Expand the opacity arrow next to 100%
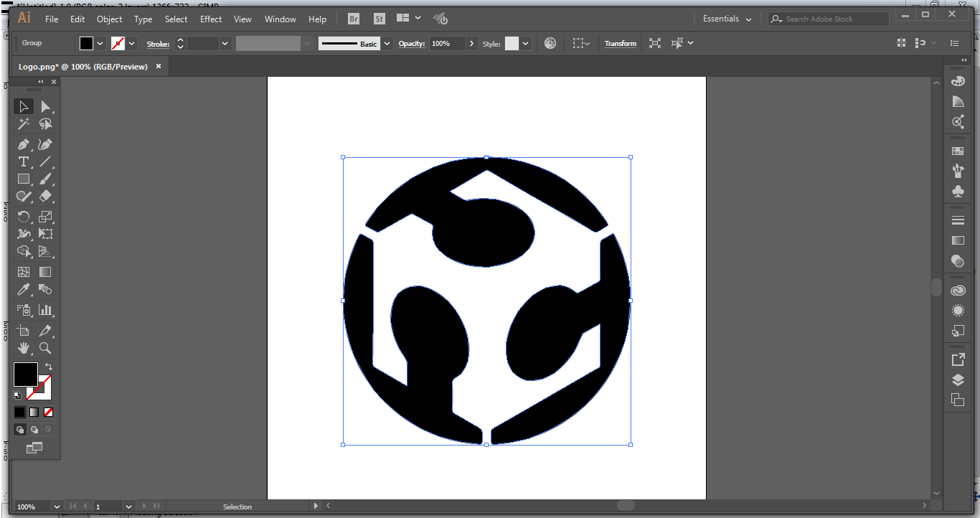This screenshot has width=980, height=518. (471, 44)
